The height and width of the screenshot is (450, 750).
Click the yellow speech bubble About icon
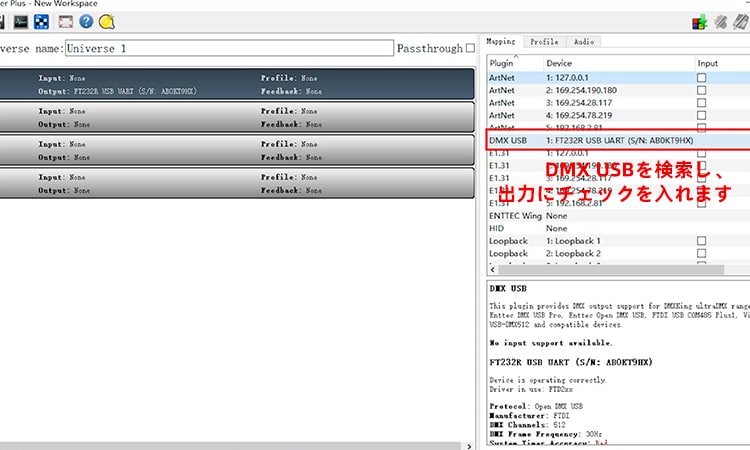[107, 22]
